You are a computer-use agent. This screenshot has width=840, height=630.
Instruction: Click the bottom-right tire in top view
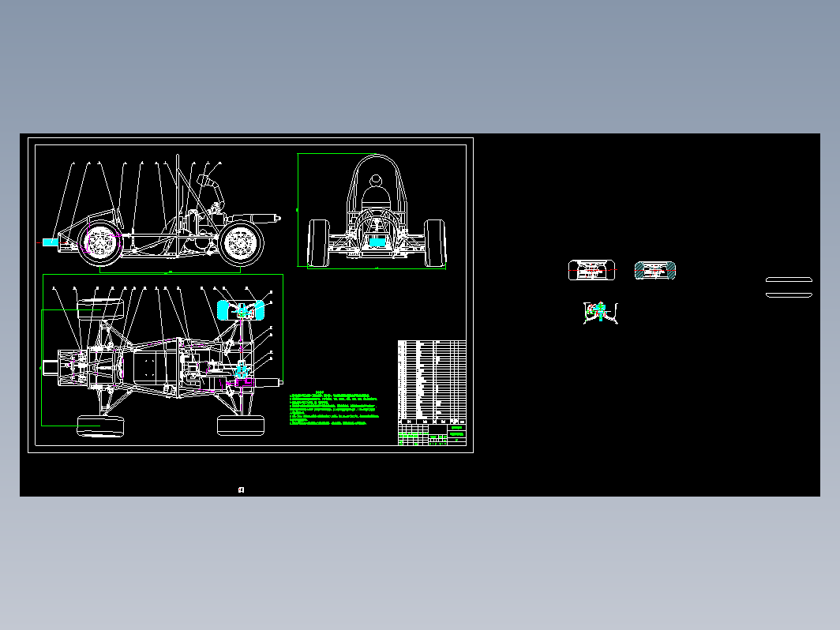point(241,426)
